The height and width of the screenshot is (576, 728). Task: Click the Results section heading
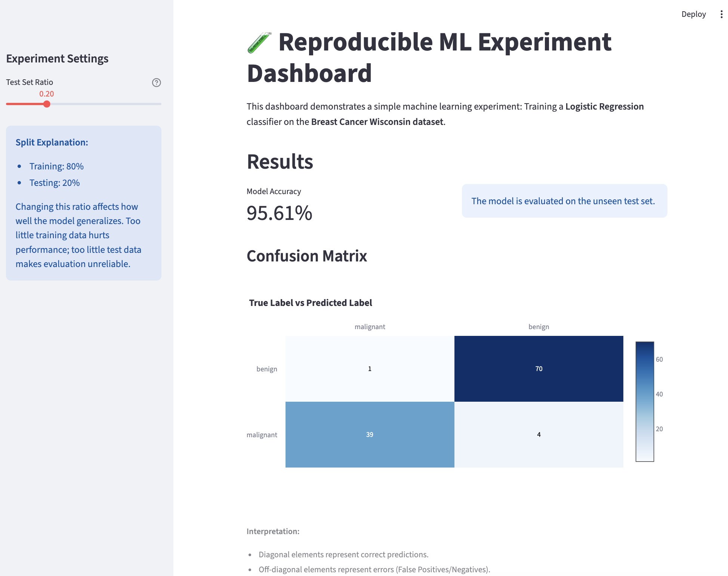click(x=280, y=162)
